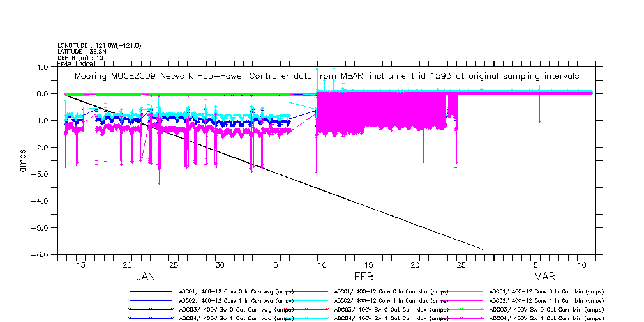The width and height of the screenshot is (644, 322).
Task: Select the ADC03 400V Sw 0 Out Curr Min label
Action: 546,309
